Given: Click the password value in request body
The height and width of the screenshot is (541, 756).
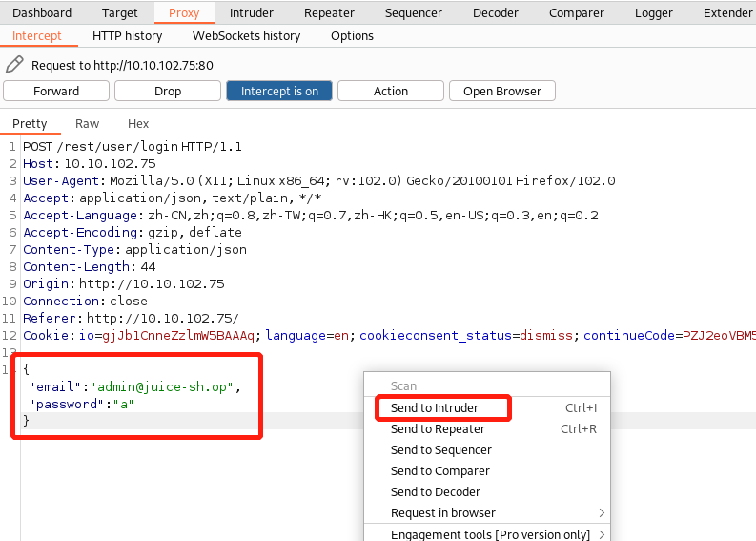Looking at the screenshot, I should click(x=124, y=404).
